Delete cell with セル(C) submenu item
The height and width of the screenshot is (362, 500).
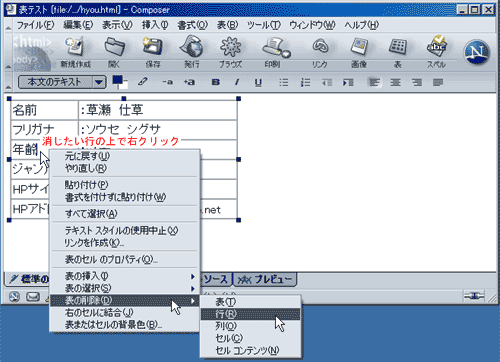tap(251, 338)
